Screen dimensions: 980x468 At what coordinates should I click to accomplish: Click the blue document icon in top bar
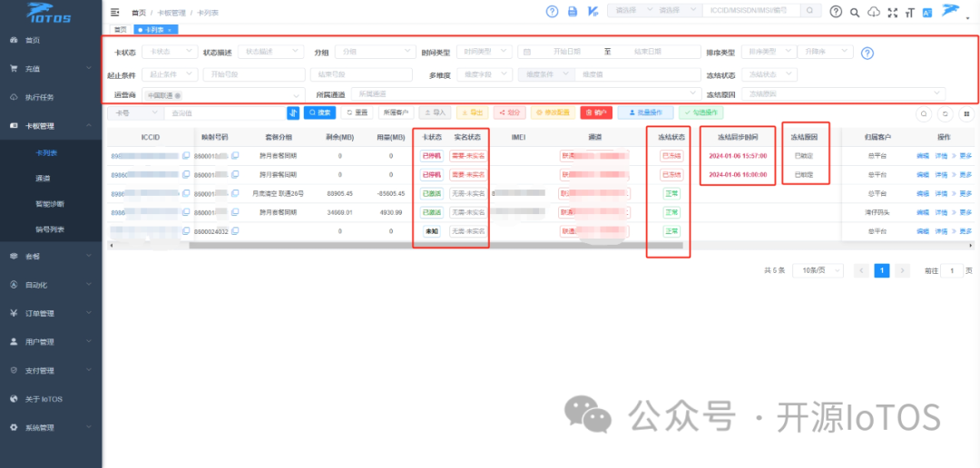tap(572, 11)
